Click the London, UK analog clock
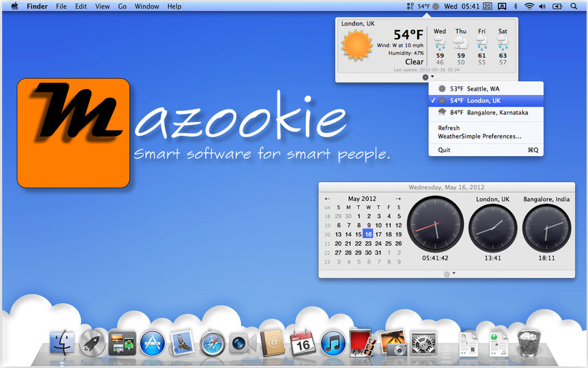This screenshot has width=588, height=368. (x=493, y=228)
